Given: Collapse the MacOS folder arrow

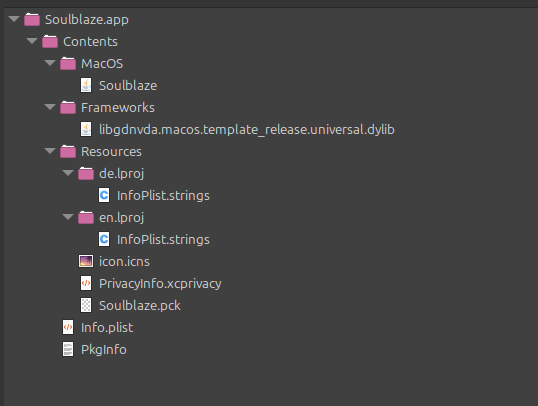Looking at the screenshot, I should tap(50, 63).
